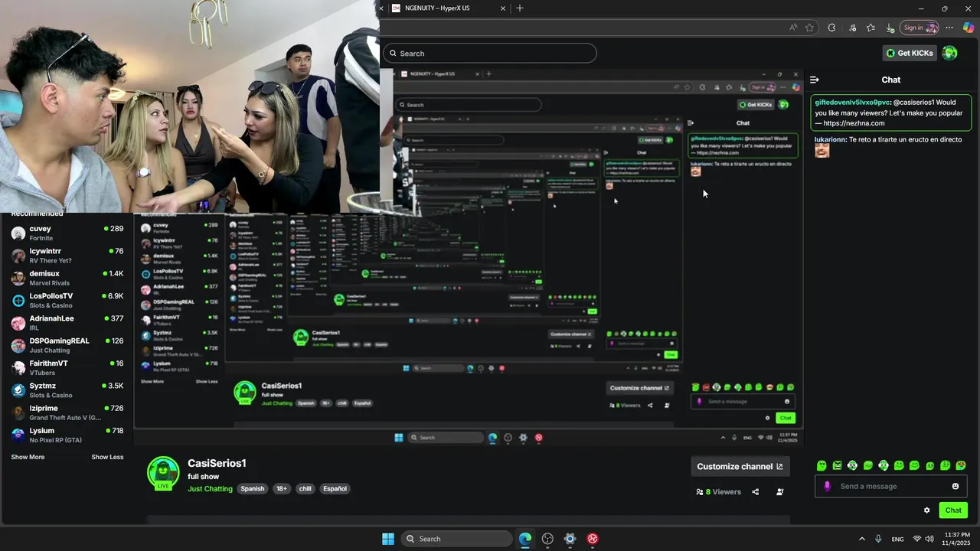The image size is (980, 551).
Task: Click the Customize channel button
Action: tap(740, 466)
